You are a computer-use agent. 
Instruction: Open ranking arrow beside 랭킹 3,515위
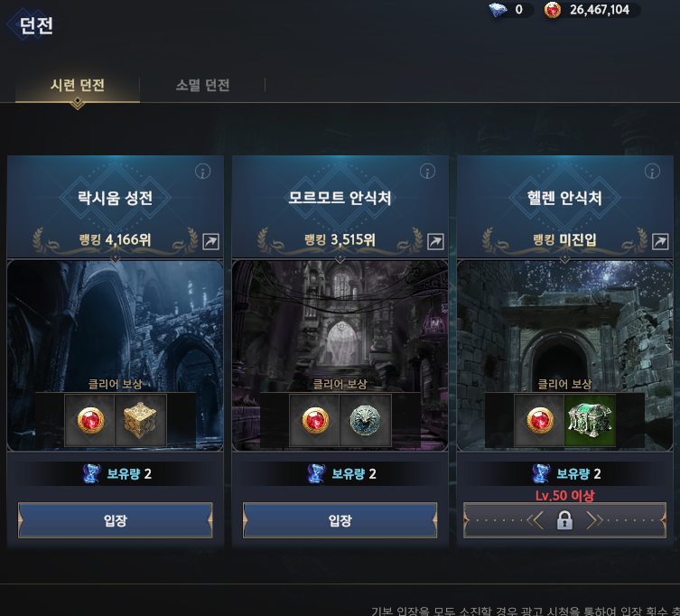coord(435,242)
